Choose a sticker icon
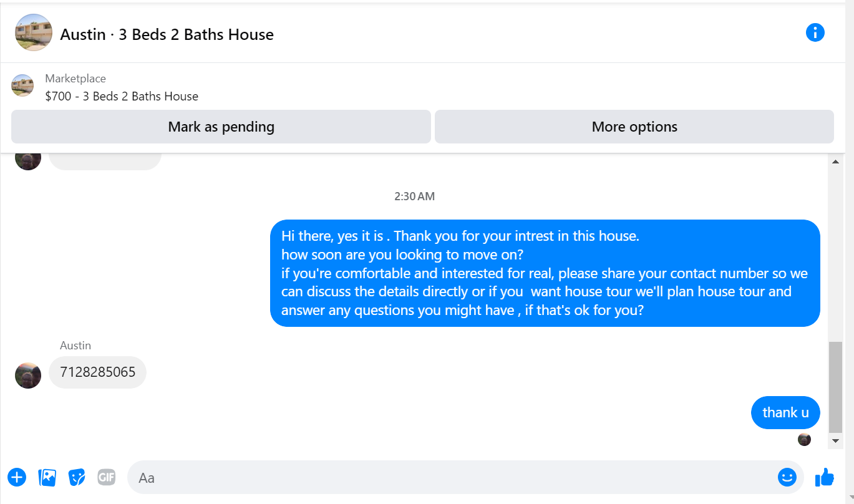Viewport: 854px width, 504px height. [77, 478]
